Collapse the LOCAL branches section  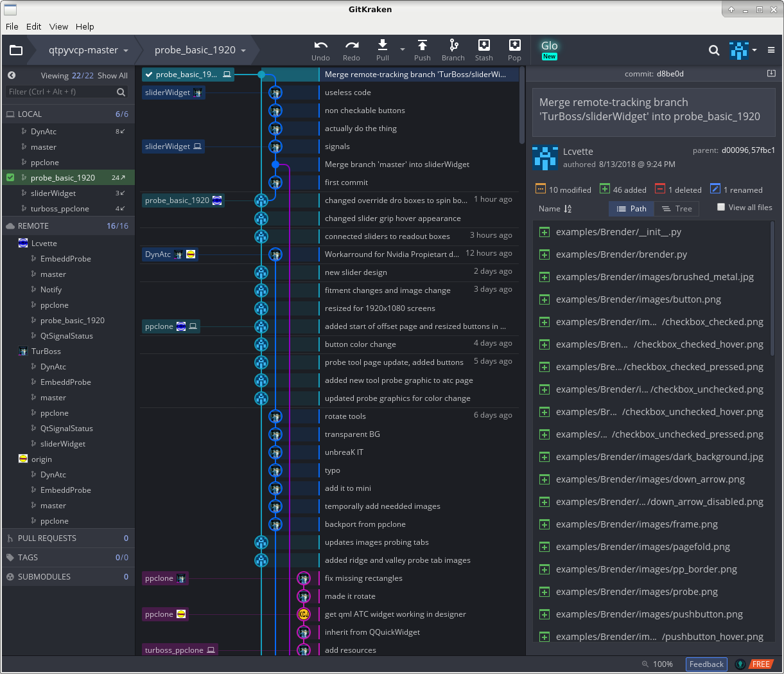(68, 114)
